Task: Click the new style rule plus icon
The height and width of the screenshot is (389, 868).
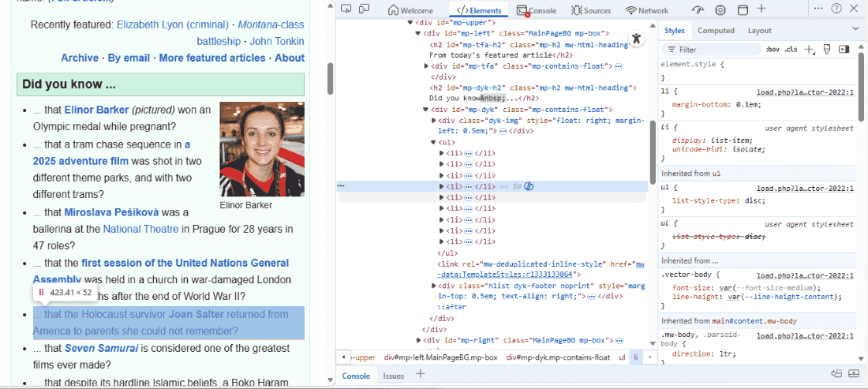Action: pyautogui.click(x=810, y=50)
